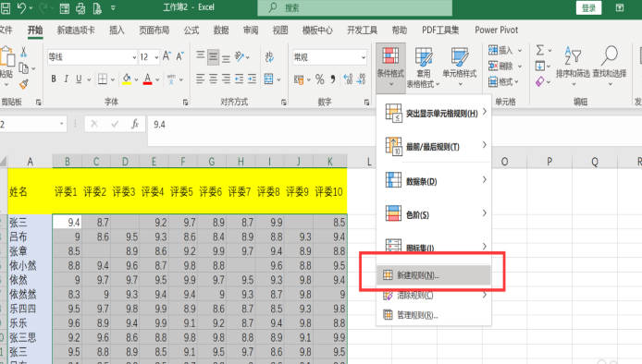Open the 对齐方式 group dialog launcher
This screenshot has width=642, height=364.
tap(284, 103)
